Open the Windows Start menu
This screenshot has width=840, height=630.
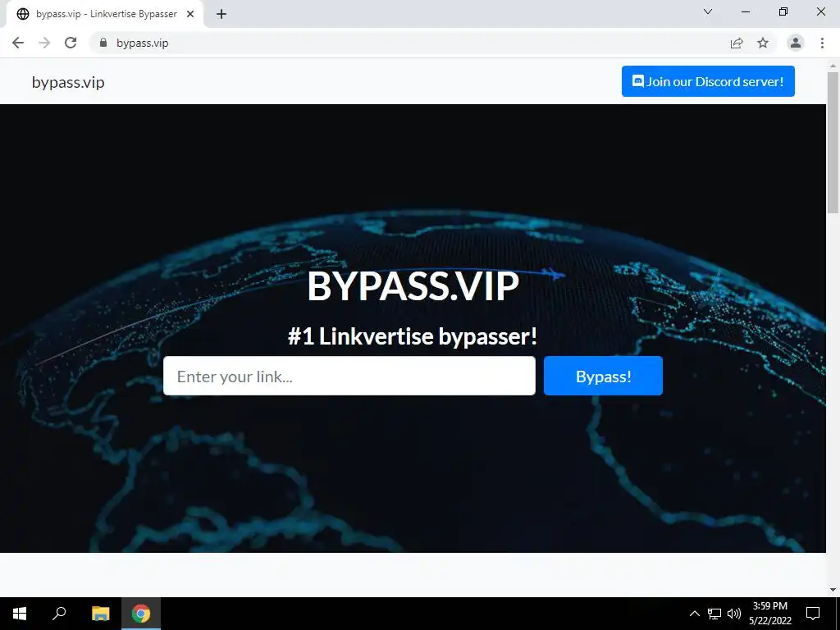pos(20,614)
